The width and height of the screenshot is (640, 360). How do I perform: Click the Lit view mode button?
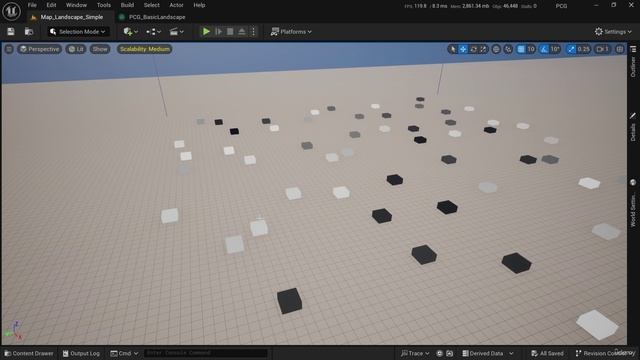click(x=76, y=49)
